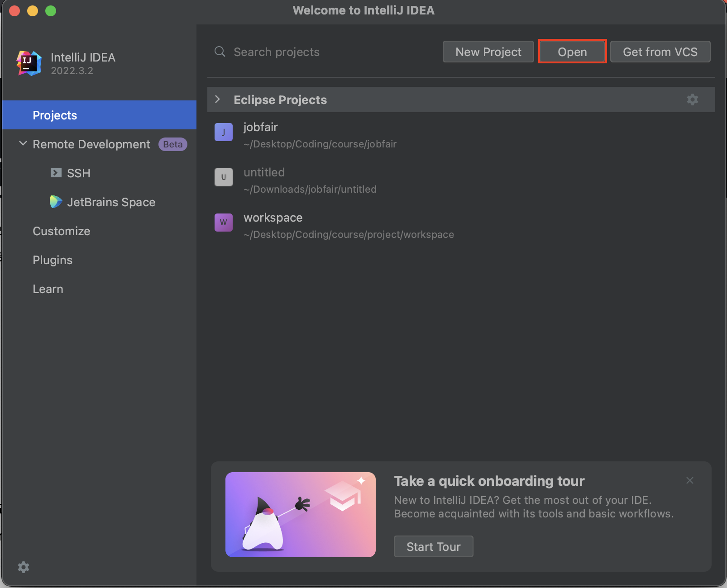Open Eclipse Projects group settings gear
Screen dimensions: 727x588
[693, 100]
